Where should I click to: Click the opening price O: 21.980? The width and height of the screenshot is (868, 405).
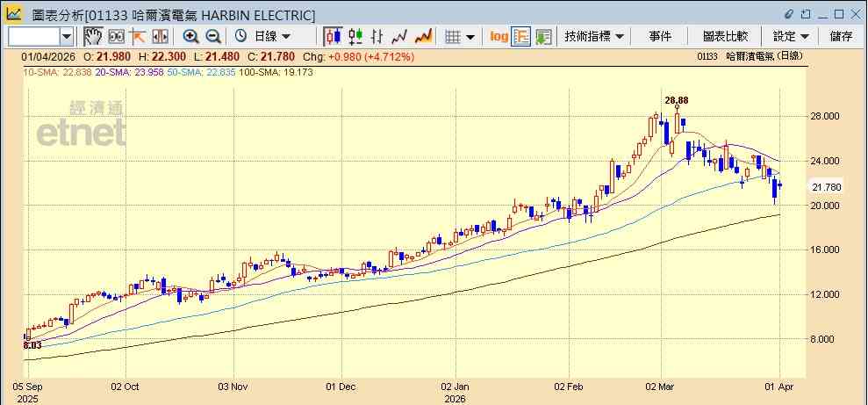tap(107, 56)
